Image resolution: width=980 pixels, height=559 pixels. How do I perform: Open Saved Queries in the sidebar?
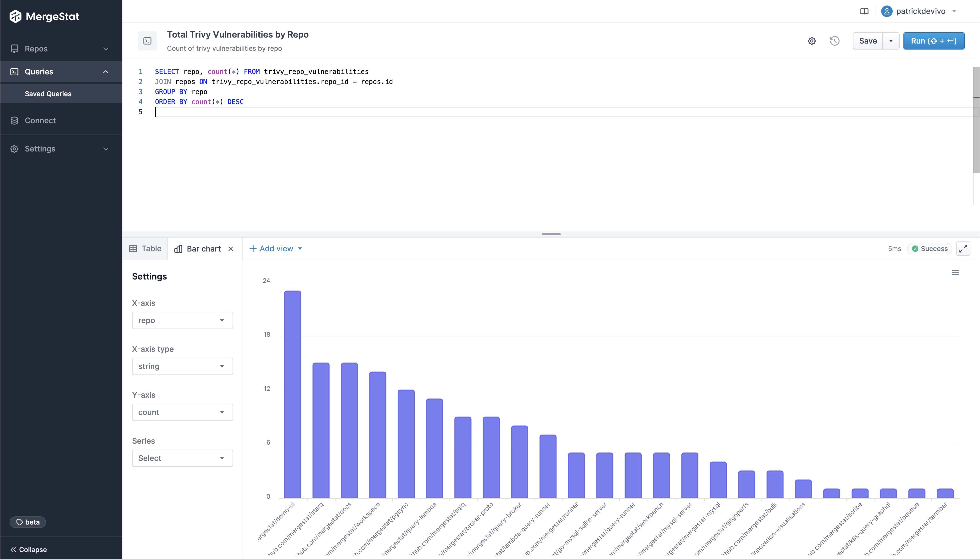48,94
